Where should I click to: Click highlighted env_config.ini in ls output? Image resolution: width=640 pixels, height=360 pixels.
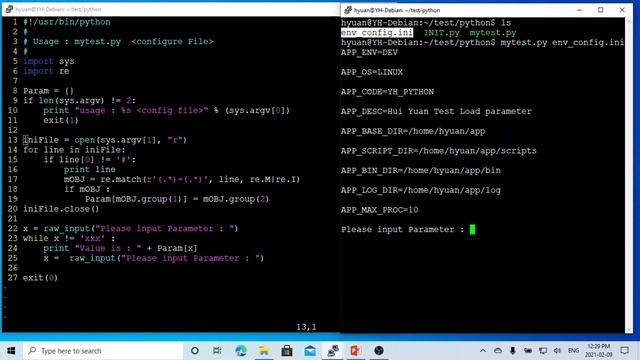pyautogui.click(x=377, y=33)
